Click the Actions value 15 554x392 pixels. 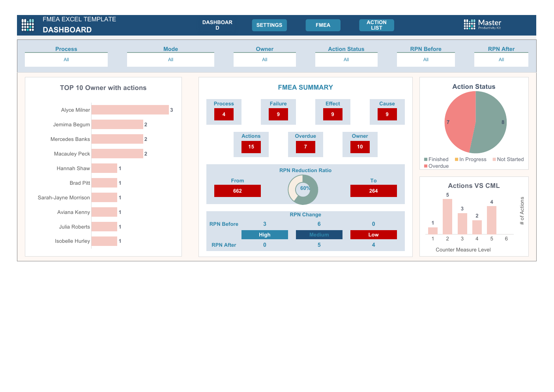coord(251,147)
